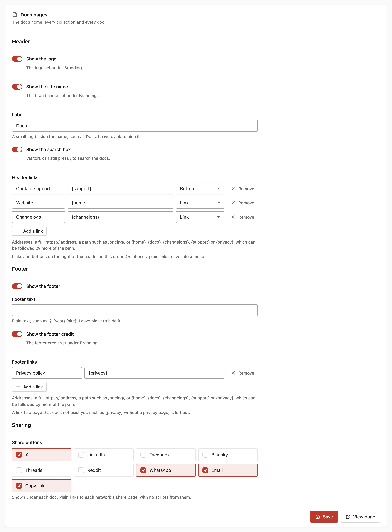
Task: Click the Footer section heading
Action: [x=20, y=269]
